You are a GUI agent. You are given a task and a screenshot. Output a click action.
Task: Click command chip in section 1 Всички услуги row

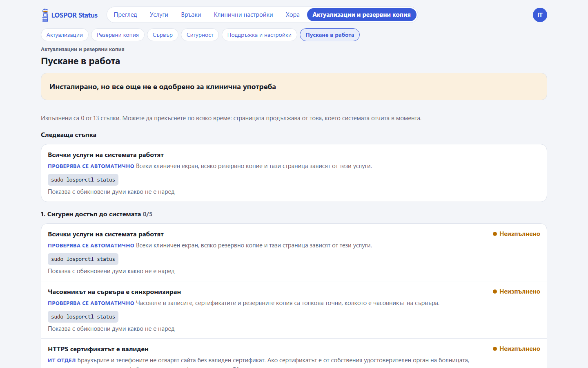point(83,259)
